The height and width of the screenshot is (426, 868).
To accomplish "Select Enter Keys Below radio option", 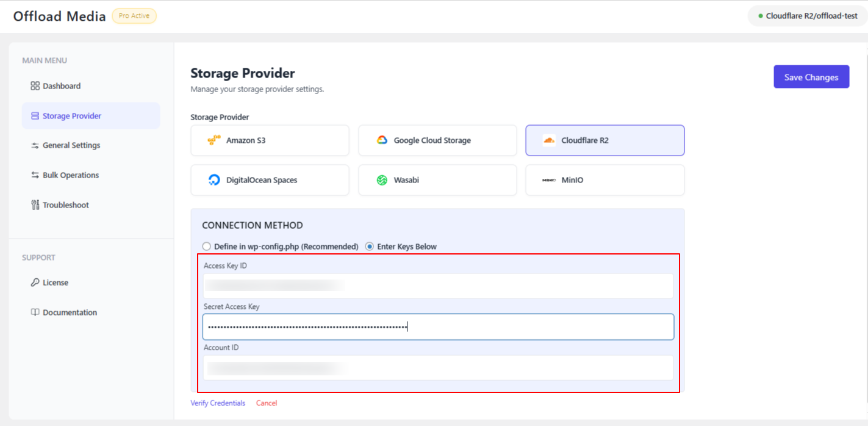I will coord(370,247).
